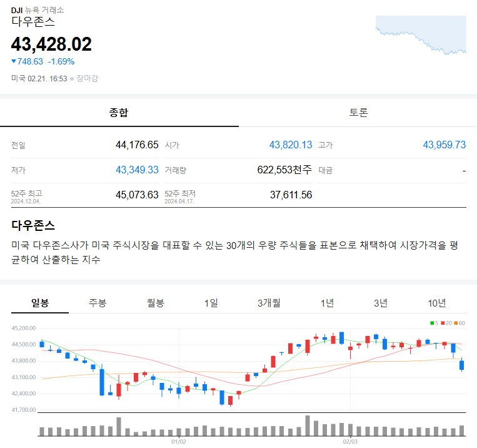
Task: Click the 52-week low 37,611.56
Action: (291, 195)
